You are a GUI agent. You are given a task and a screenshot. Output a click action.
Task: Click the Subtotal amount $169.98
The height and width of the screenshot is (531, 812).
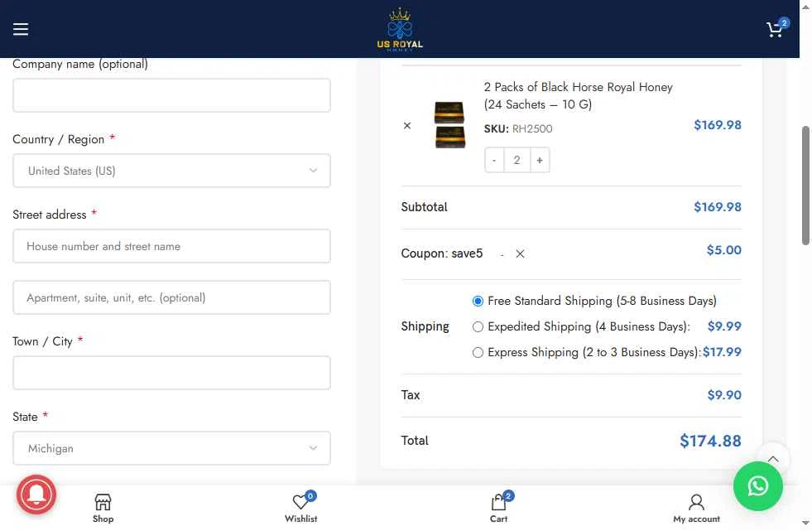coord(718,207)
